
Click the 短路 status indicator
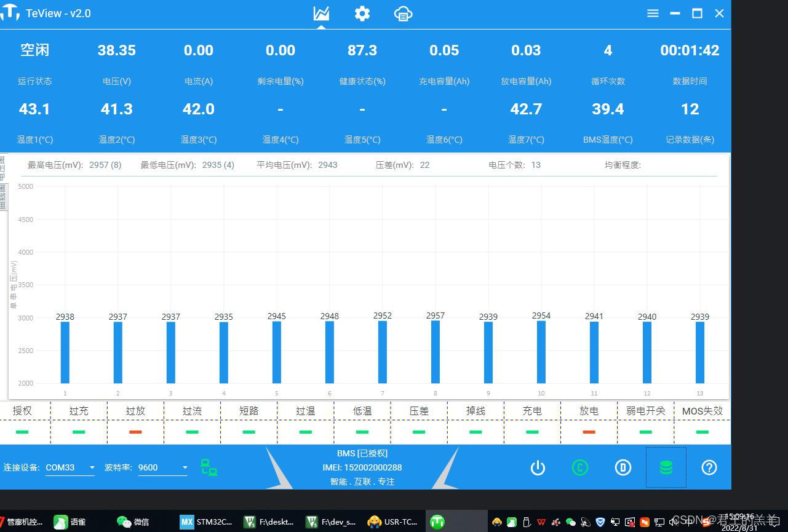[249, 432]
